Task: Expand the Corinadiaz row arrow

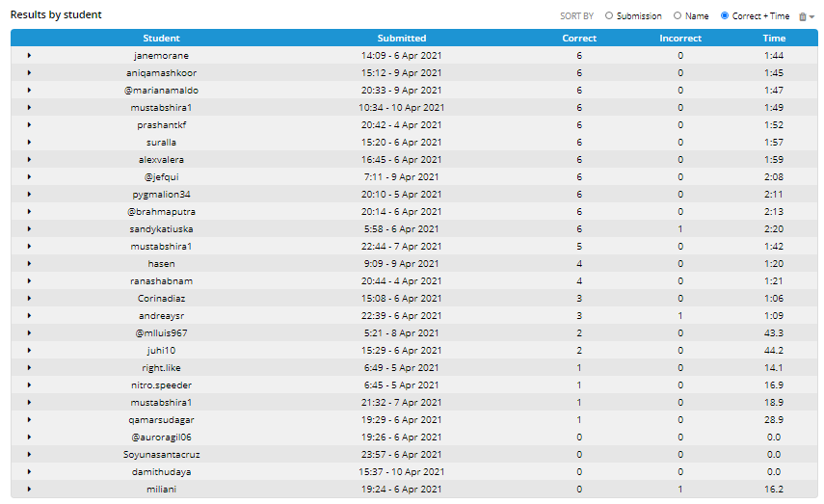Action: coord(30,298)
